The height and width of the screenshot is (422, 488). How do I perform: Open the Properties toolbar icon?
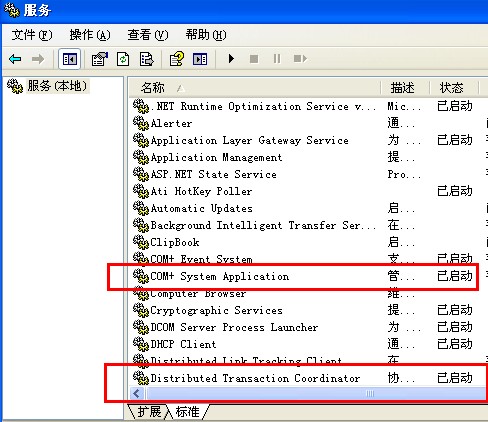(x=100, y=59)
